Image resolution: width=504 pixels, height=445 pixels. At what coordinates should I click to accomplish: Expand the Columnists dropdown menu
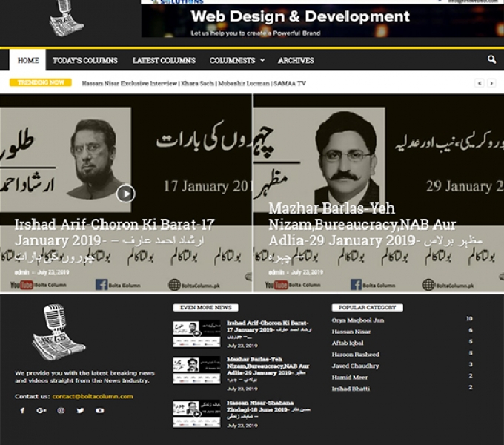236,61
